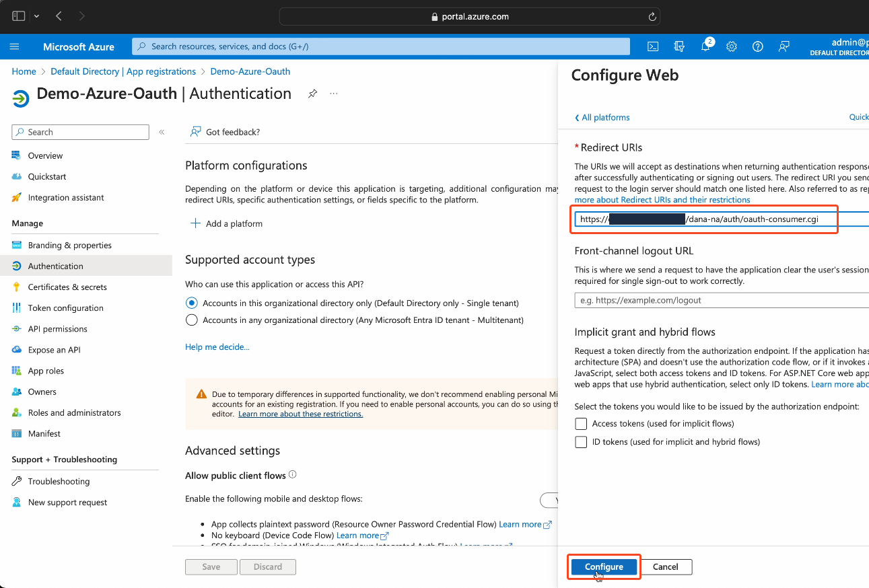This screenshot has height=588, width=869.
Task: Click the Configure button
Action: tap(604, 566)
